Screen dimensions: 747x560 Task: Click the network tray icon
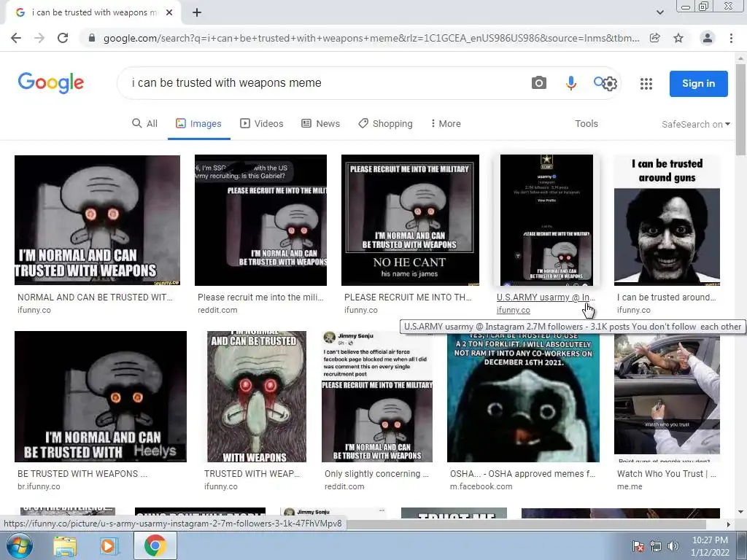click(656, 546)
